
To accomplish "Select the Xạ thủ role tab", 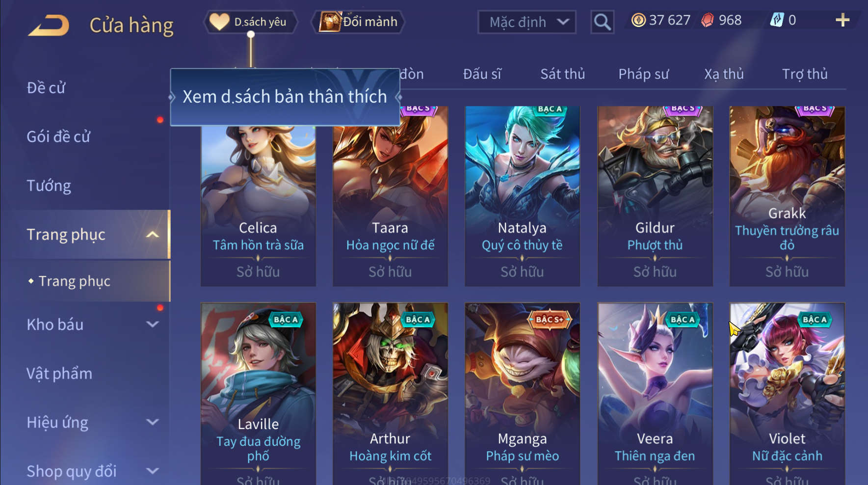I will pos(724,74).
